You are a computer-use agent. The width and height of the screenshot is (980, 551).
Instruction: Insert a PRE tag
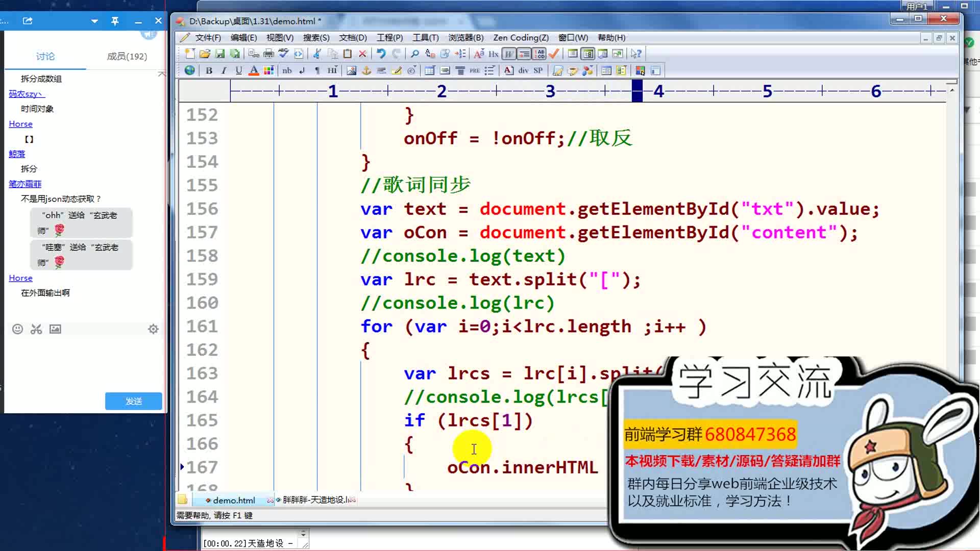point(475,70)
